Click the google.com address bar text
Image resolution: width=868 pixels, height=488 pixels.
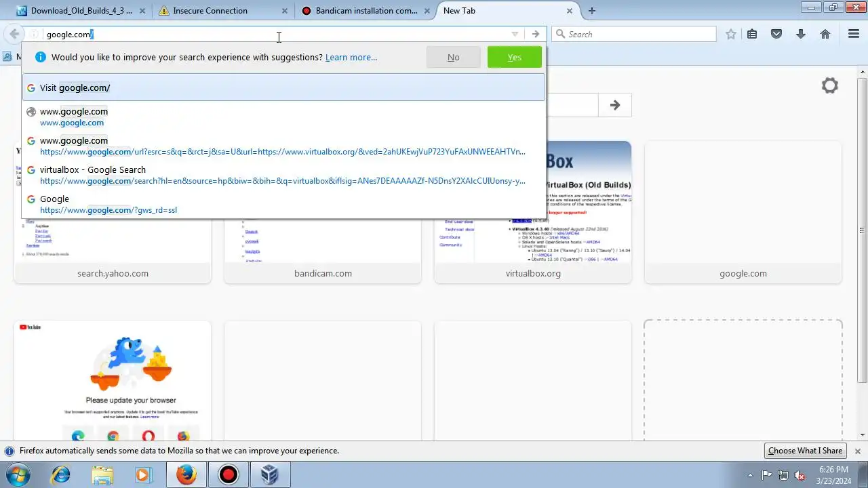pyautogui.click(x=69, y=34)
